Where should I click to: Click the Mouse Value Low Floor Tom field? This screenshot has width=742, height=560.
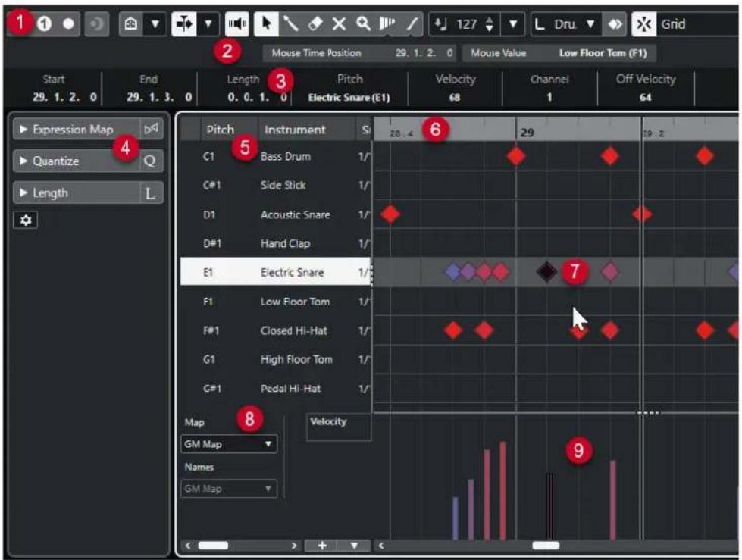[559, 53]
